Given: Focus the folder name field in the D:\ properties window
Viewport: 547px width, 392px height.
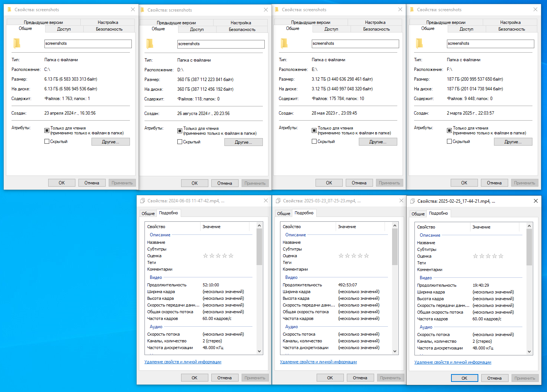Looking at the screenshot, I should pos(221,44).
